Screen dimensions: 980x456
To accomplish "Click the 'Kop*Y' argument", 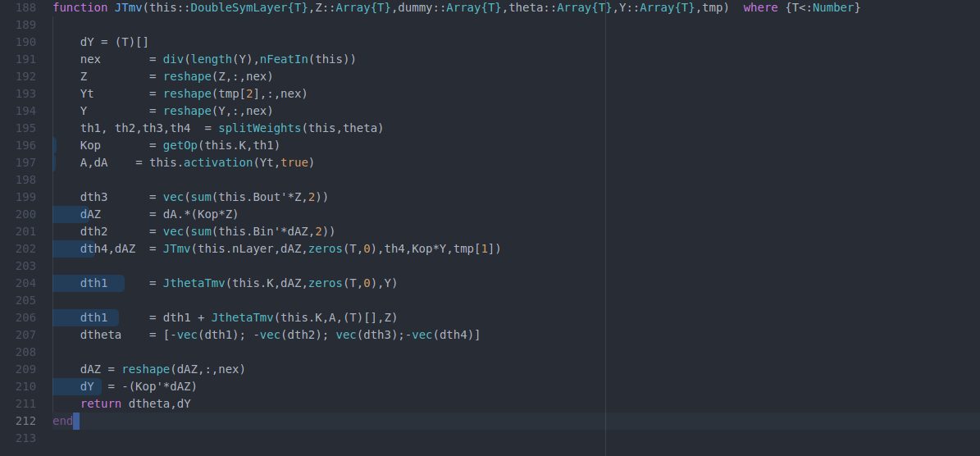I will [430, 249].
